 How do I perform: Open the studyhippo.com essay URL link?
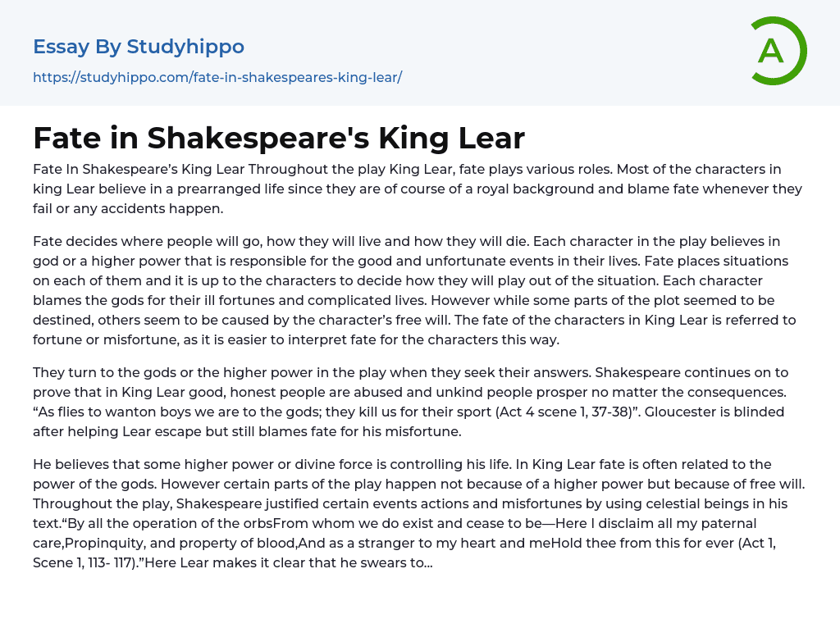pos(217,77)
